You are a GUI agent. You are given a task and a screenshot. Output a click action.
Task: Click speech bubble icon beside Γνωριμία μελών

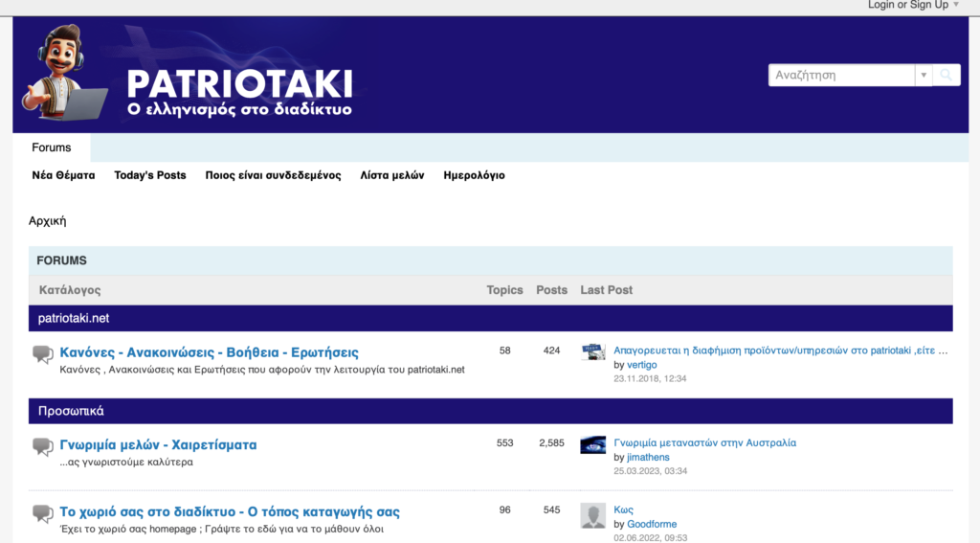(x=43, y=446)
